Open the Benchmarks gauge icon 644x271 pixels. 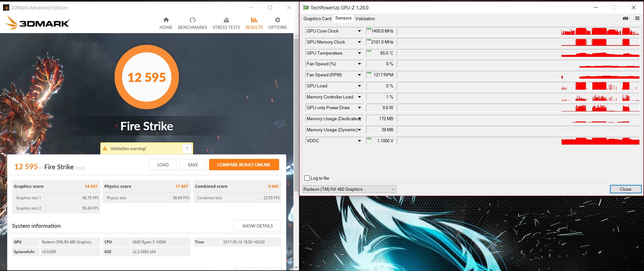(192, 20)
